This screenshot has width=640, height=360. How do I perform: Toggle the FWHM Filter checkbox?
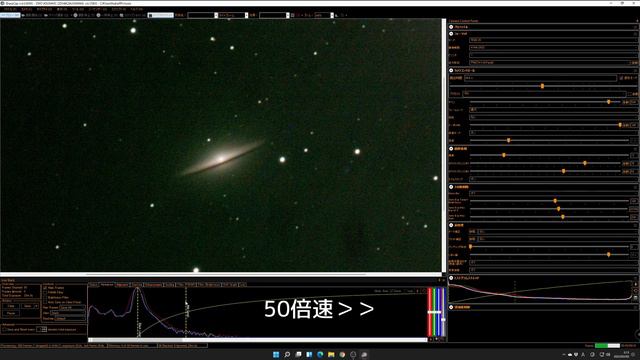pyautogui.click(x=45, y=293)
